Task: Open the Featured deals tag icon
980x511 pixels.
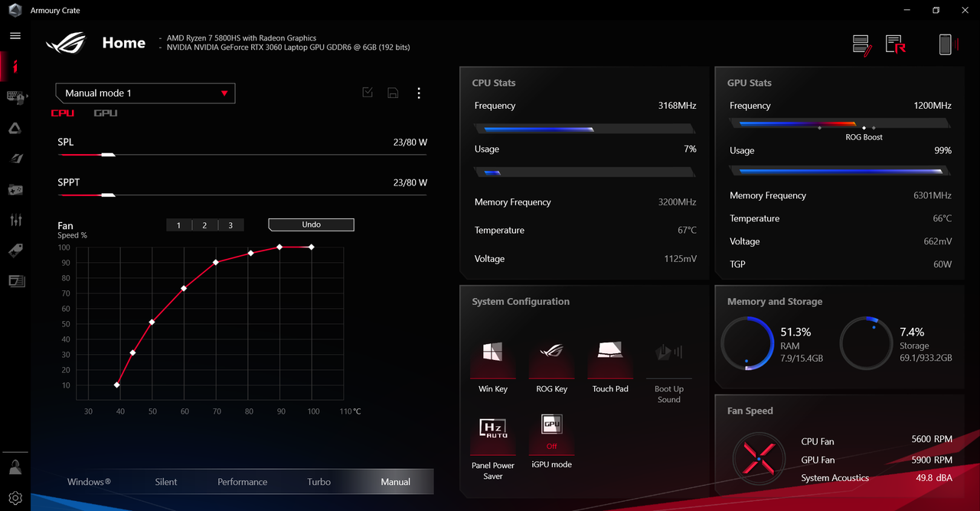Action: (15, 251)
